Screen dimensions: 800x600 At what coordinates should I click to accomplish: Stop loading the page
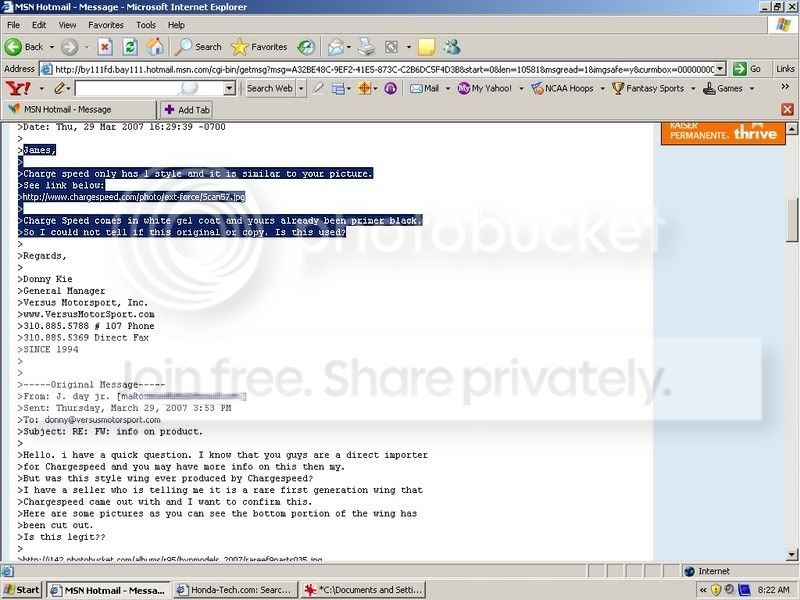coord(103,47)
